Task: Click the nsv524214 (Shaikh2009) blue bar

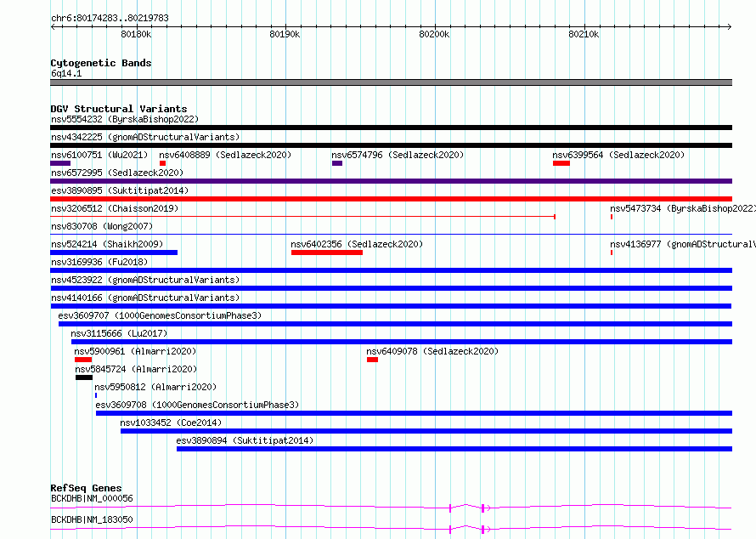Action: pos(114,252)
